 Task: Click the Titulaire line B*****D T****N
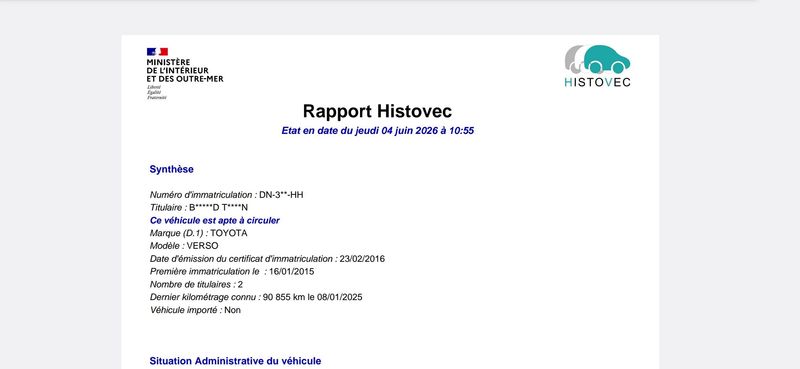(x=199, y=208)
